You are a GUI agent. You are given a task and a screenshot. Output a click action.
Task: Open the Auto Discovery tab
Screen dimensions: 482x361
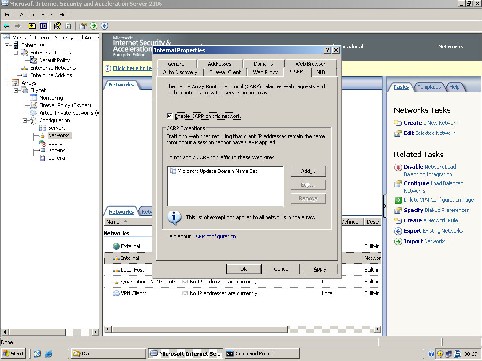[x=180, y=72]
